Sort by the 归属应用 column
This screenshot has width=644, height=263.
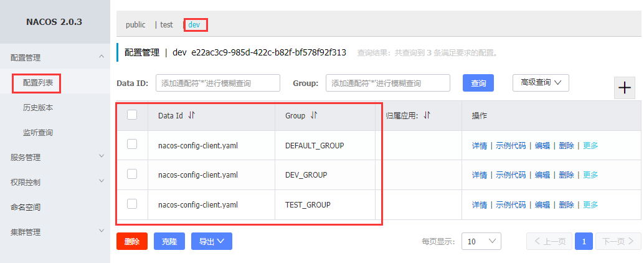[427, 116]
